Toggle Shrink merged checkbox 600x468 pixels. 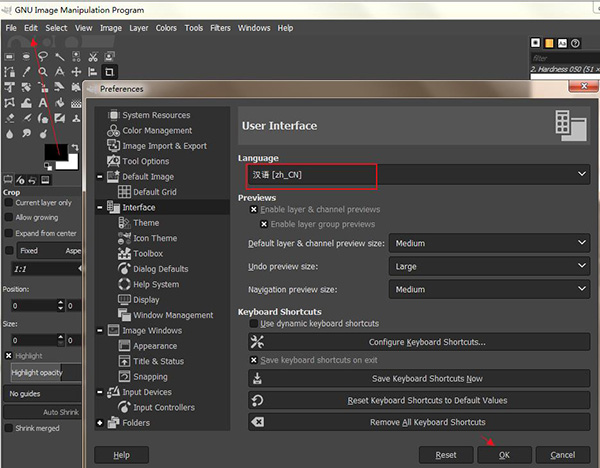coord(8,428)
